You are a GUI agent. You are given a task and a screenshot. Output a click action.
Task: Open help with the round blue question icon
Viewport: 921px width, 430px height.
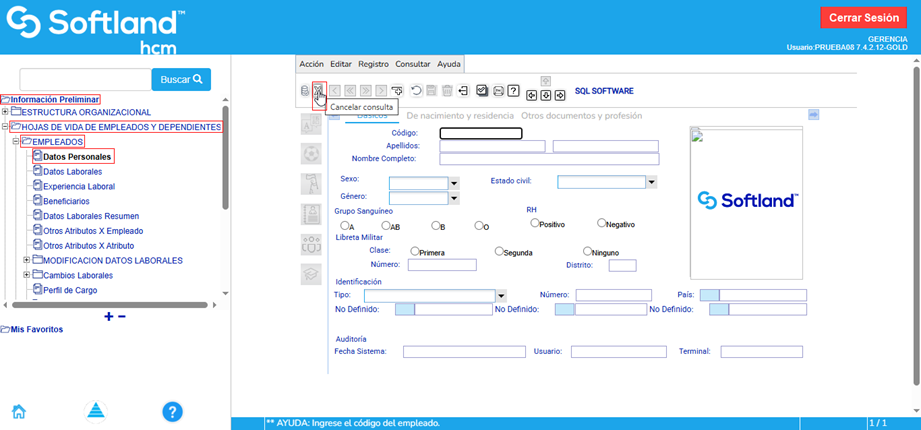point(172,411)
